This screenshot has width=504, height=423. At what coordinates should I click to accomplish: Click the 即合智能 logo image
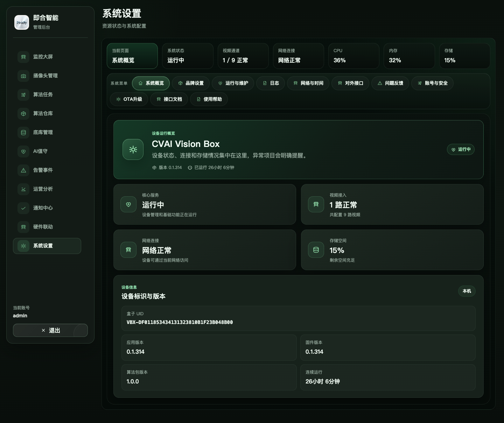tap(22, 22)
